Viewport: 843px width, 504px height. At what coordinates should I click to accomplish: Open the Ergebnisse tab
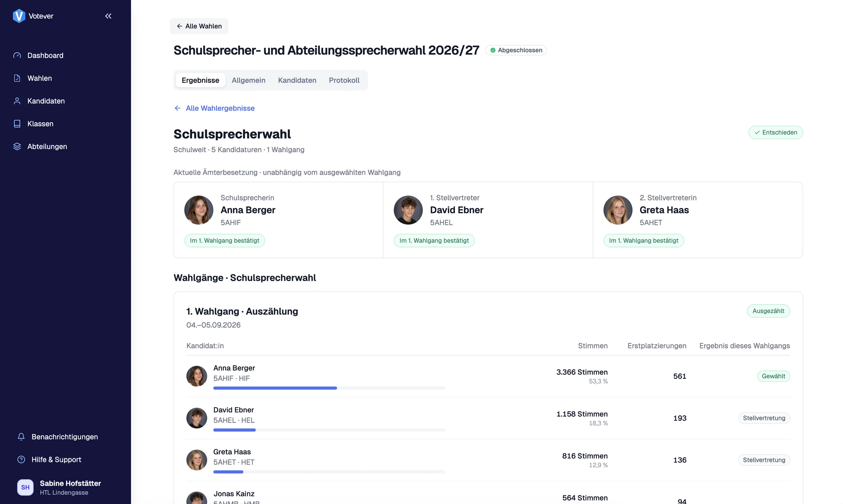tap(201, 80)
